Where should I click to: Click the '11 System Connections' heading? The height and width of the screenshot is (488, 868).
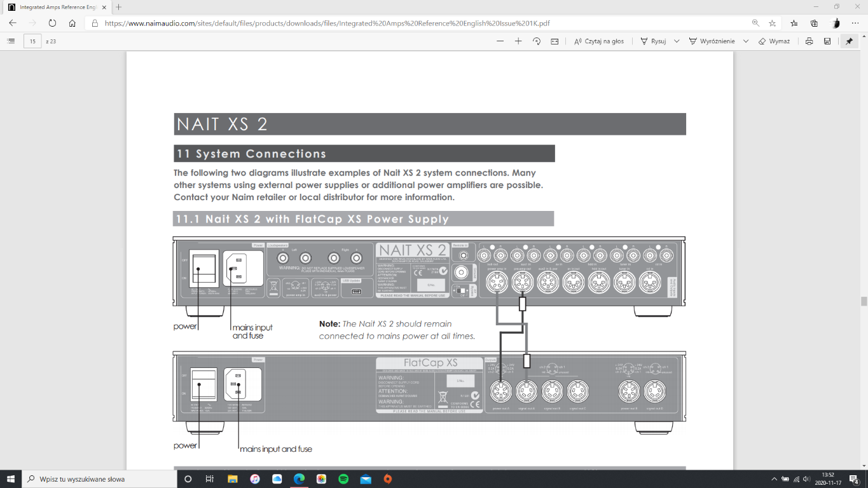click(252, 154)
